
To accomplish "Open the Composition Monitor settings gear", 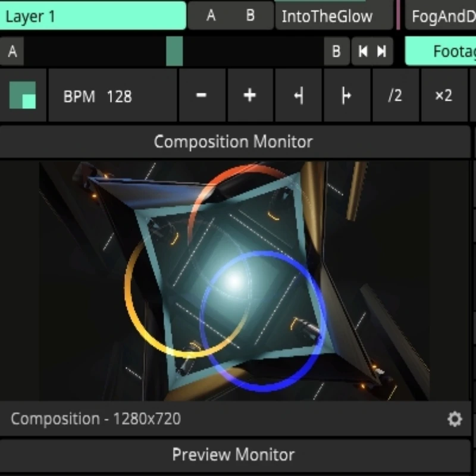I will 455,419.
